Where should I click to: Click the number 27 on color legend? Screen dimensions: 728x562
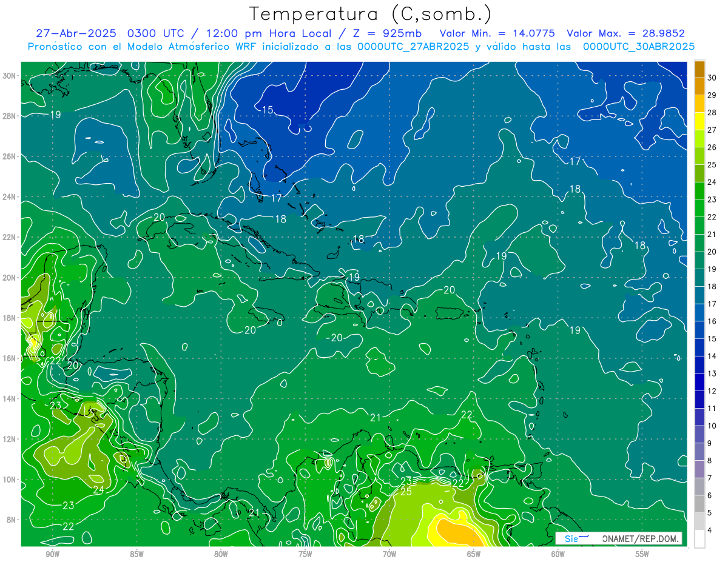[x=712, y=130]
